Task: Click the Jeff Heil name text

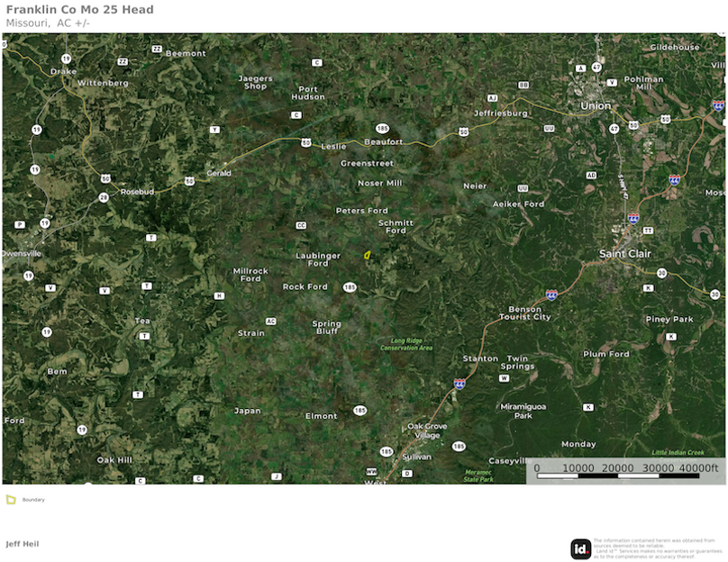Action: tap(23, 544)
